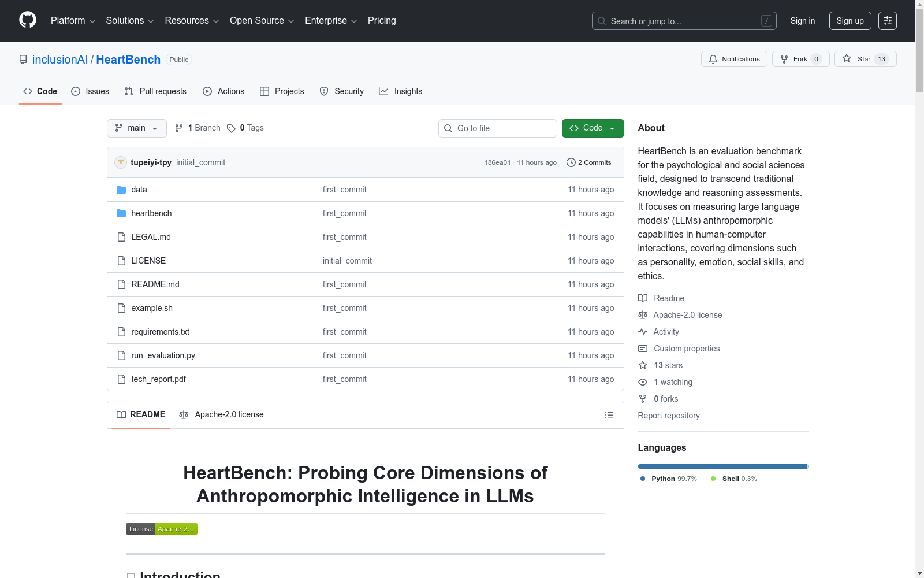The width and height of the screenshot is (924, 578).
Task: Click the Shell 0.3% language link
Action: pos(734,479)
